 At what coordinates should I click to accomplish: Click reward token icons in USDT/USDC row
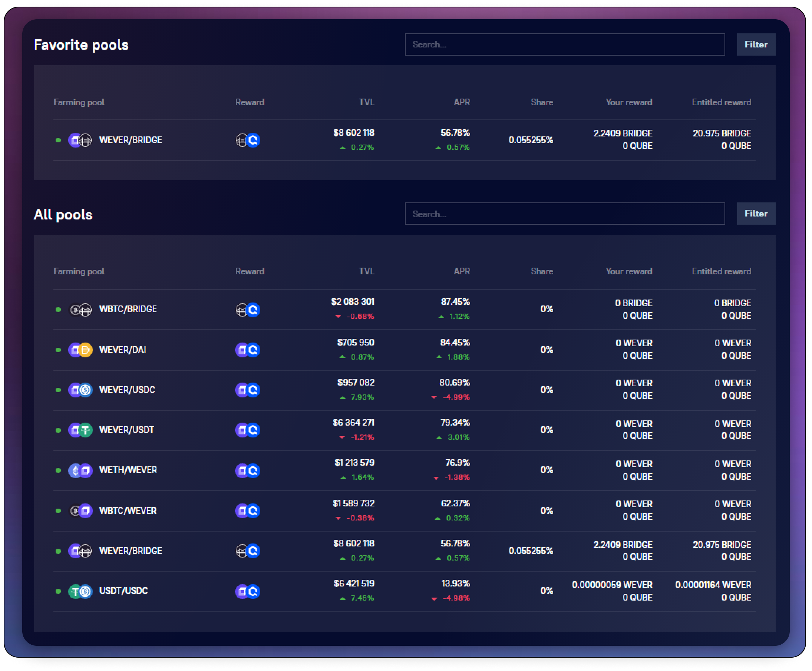[x=248, y=591]
